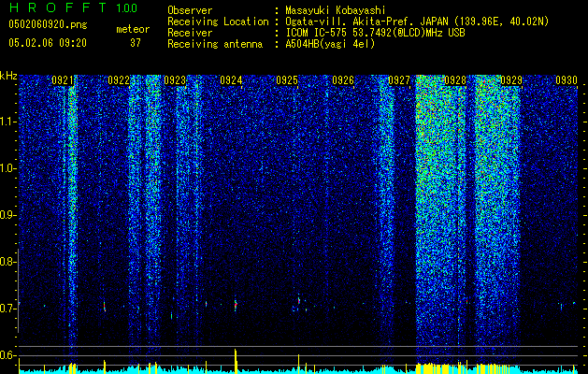588x374 pixels.
Task: Select file name 0502060920.png
Action: [48, 24]
